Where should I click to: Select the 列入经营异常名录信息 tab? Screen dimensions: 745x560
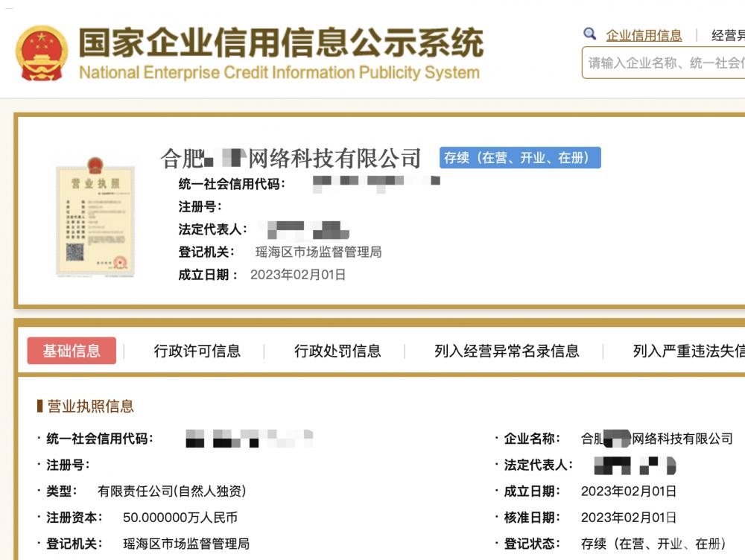(507, 351)
